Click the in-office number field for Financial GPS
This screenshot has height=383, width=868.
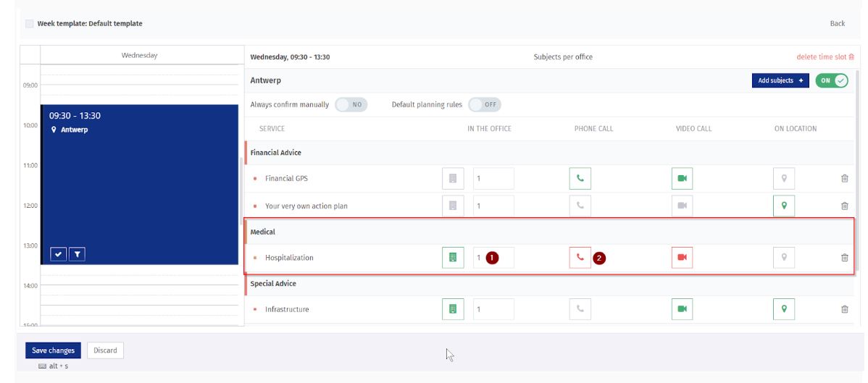click(493, 179)
